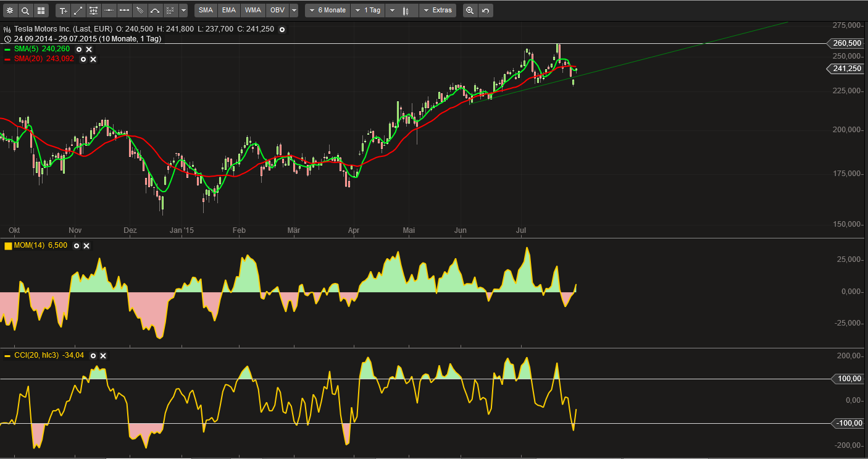
Task: Close the MOM(14) indicator panel
Action: click(86, 246)
